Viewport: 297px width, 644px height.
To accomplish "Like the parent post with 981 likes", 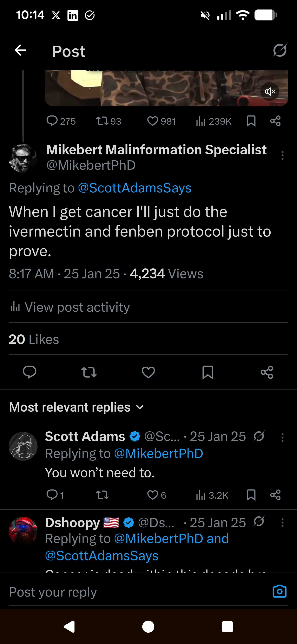I will pos(161,121).
